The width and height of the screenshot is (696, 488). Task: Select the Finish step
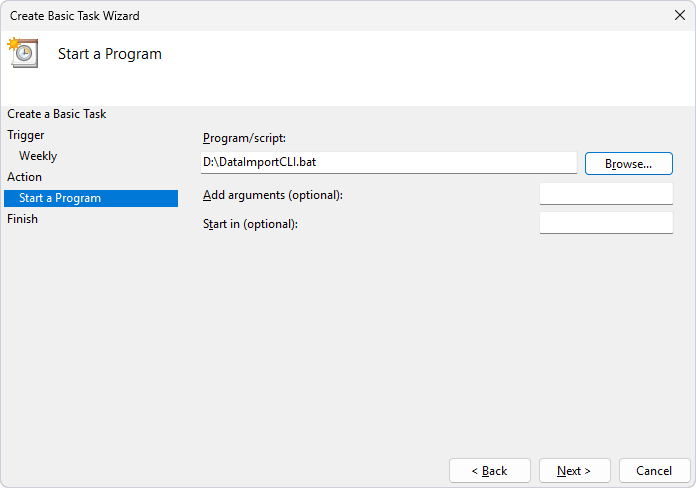23,219
